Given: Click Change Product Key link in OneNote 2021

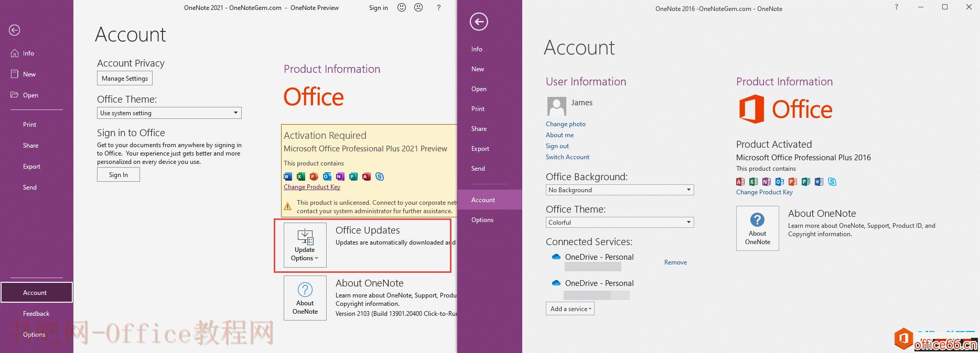Looking at the screenshot, I should click(x=312, y=187).
